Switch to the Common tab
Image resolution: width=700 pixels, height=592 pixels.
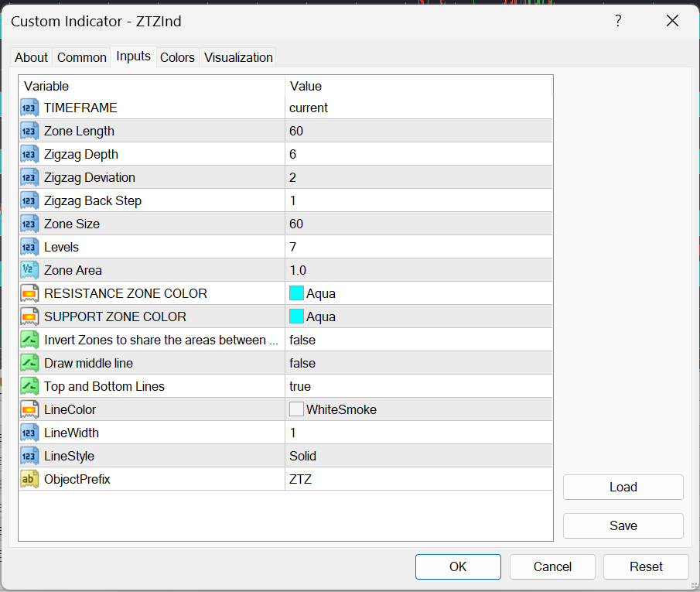point(82,57)
